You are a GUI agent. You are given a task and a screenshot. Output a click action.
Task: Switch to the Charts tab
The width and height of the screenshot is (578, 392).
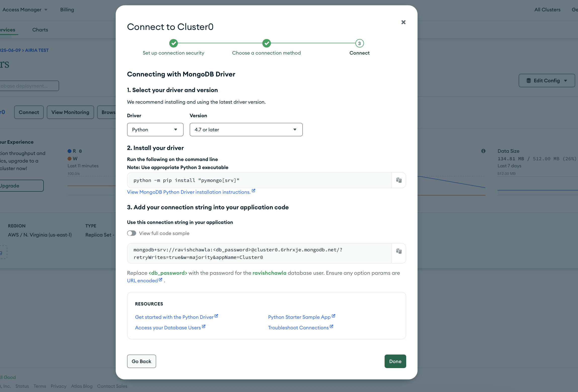pos(40,30)
